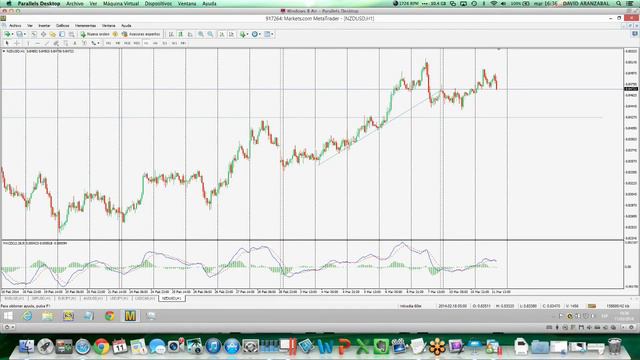Select the Crosshair tool
Image resolution: width=640 pixels, height=360 pixels.
click(x=17, y=43)
